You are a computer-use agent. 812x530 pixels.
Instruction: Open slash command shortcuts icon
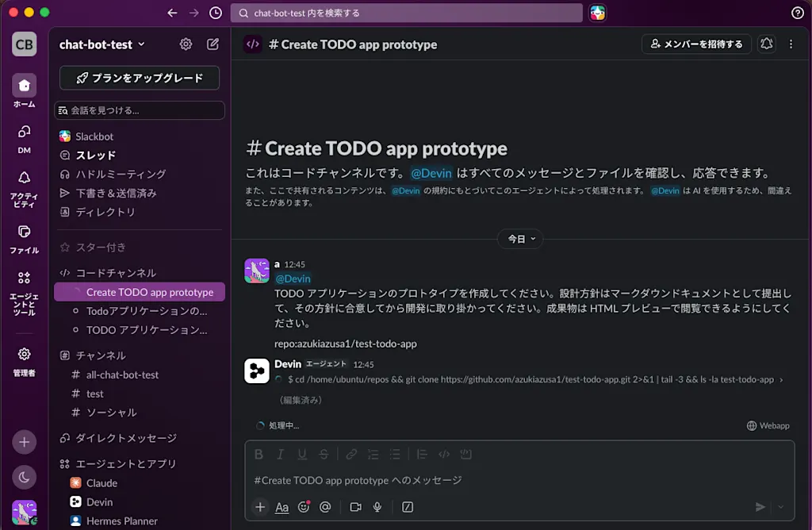pyautogui.click(x=408, y=507)
